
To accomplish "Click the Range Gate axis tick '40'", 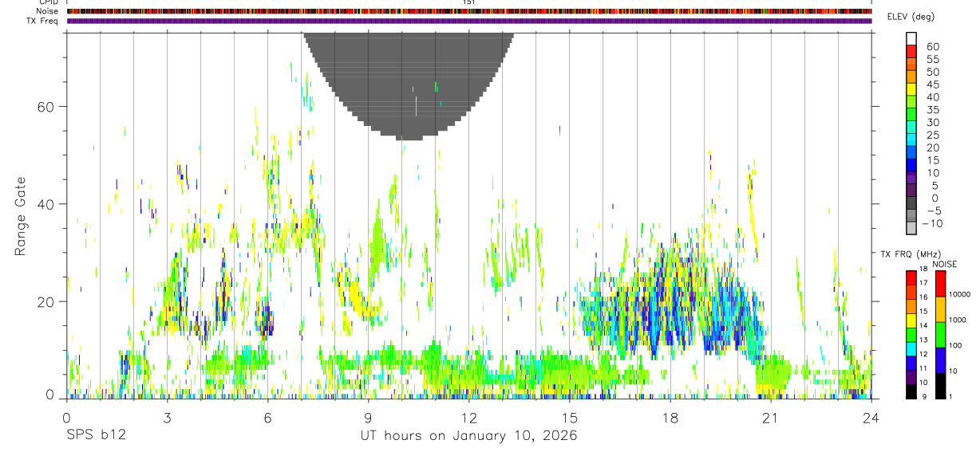I will tap(45, 204).
